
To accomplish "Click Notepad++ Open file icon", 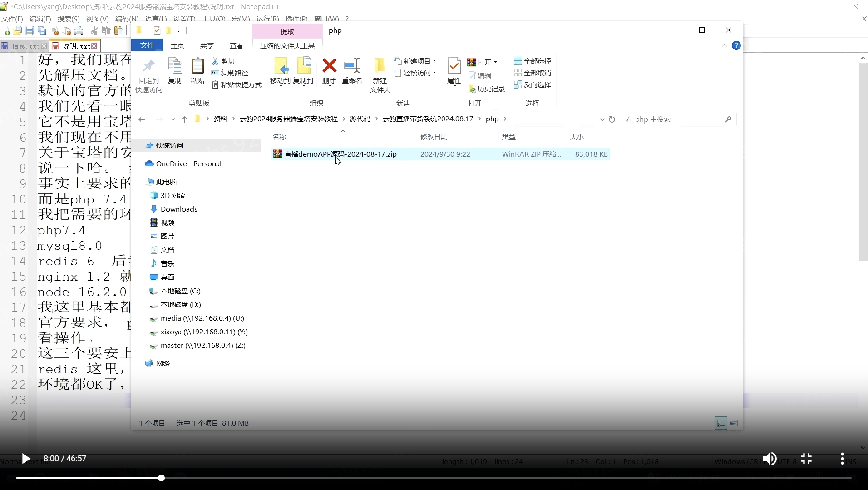I will [x=17, y=31].
